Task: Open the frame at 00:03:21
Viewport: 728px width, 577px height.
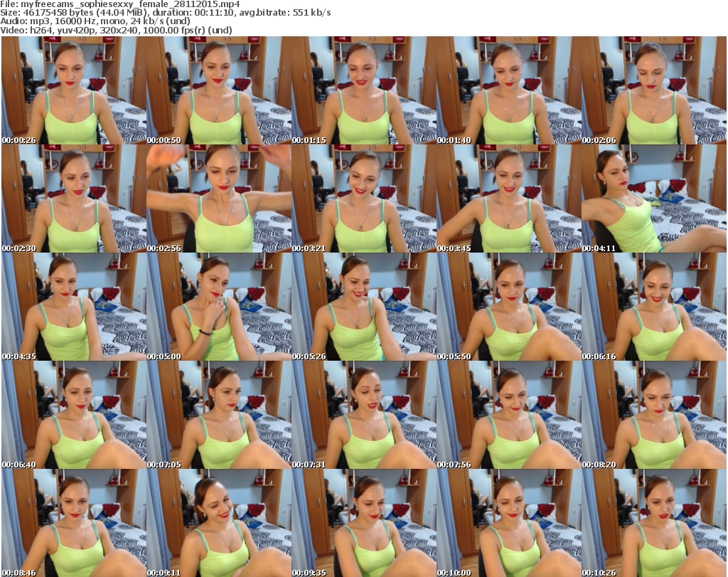Action: click(x=364, y=198)
